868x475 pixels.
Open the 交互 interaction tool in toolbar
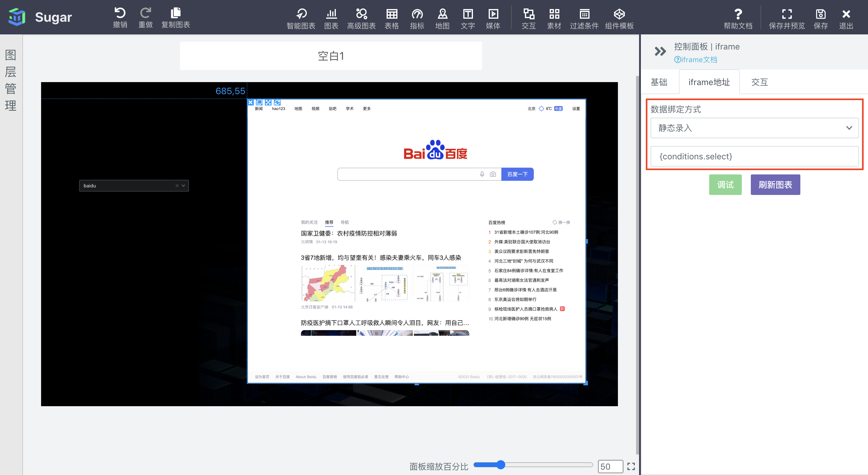click(529, 18)
